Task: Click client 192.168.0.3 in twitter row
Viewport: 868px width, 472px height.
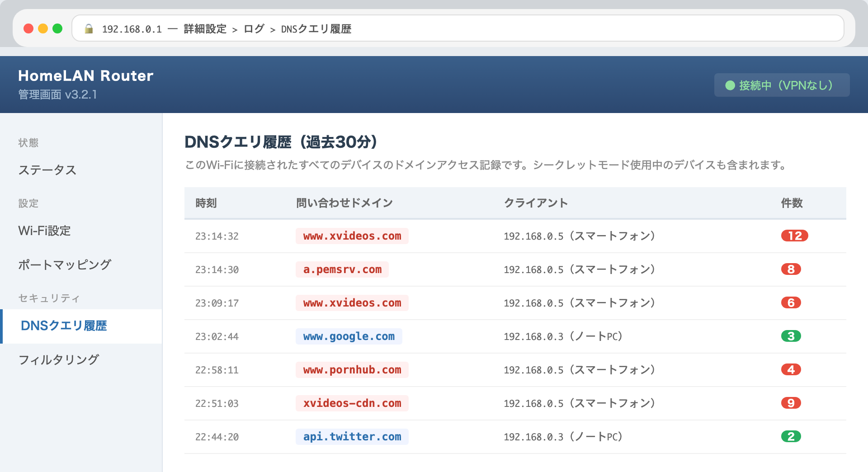Action: tap(563, 437)
